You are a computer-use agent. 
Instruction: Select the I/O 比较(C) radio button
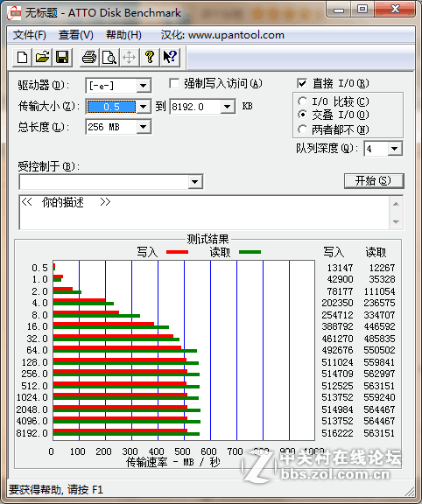[x=302, y=101]
